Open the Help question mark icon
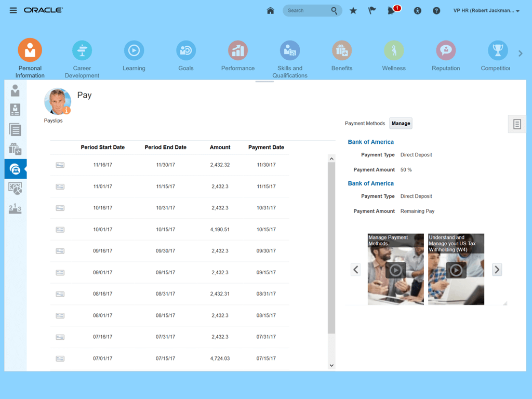Viewport: 532px width, 399px height. (436, 10)
